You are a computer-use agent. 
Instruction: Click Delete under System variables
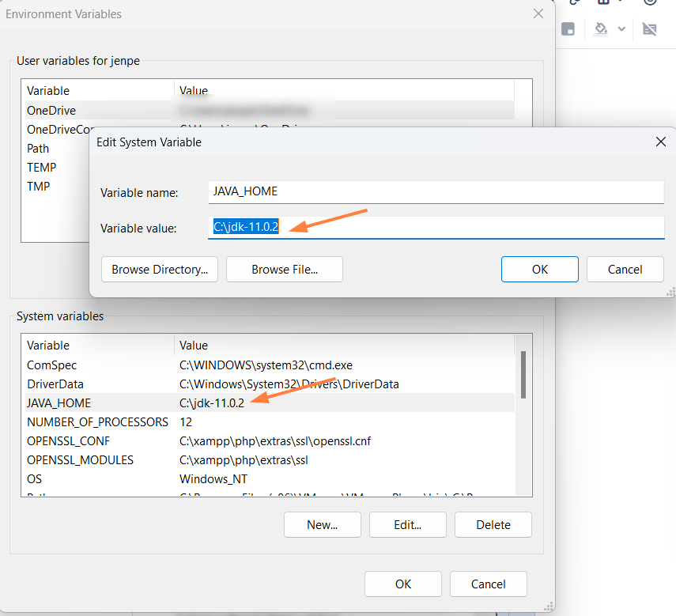493,525
